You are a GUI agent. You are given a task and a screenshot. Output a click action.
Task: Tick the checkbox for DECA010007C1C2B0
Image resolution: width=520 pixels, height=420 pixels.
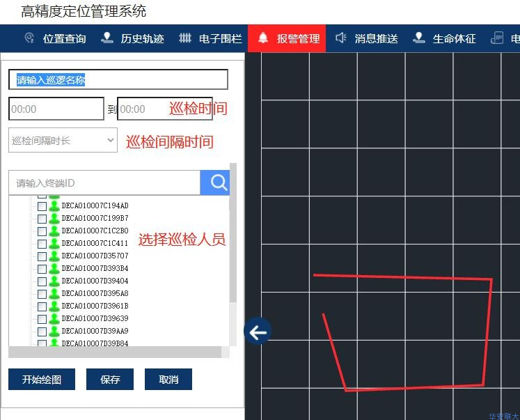pyautogui.click(x=42, y=231)
